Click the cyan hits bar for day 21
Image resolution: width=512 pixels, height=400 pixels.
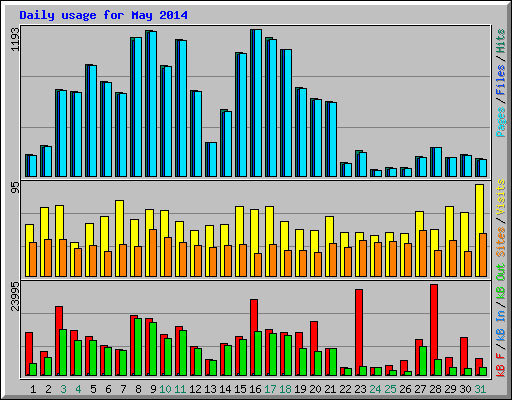coord(333,139)
